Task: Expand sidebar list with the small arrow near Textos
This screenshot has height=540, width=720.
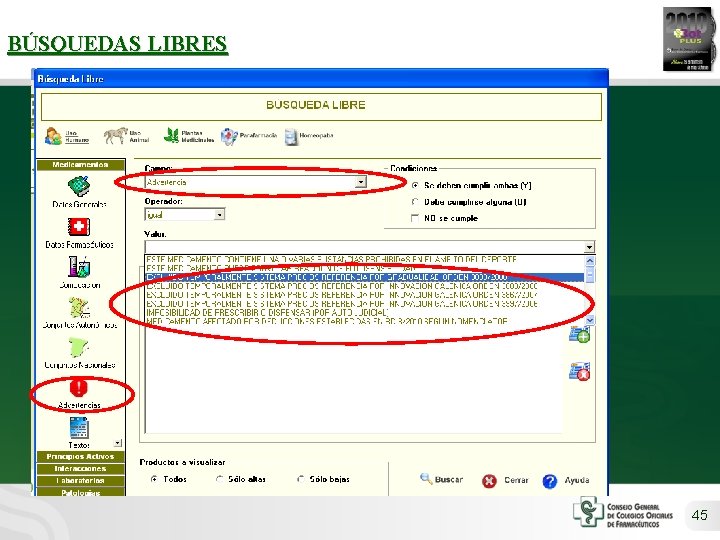Action: 118,443
